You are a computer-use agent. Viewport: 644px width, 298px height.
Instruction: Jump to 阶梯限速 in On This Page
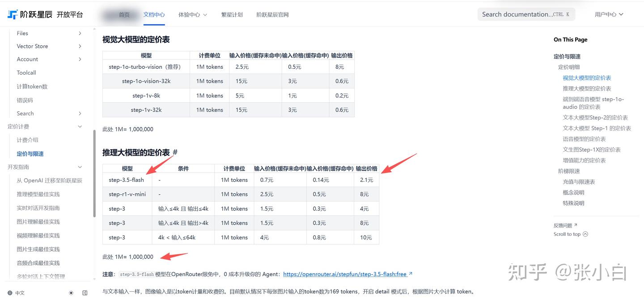pos(569,171)
